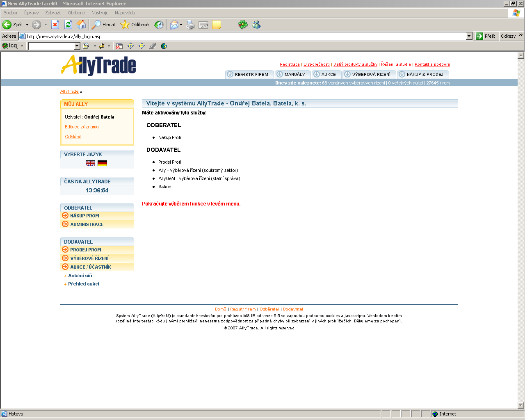Refresh the page using the green arrows icon
Viewport: 525px width, 420px height.
[68, 25]
